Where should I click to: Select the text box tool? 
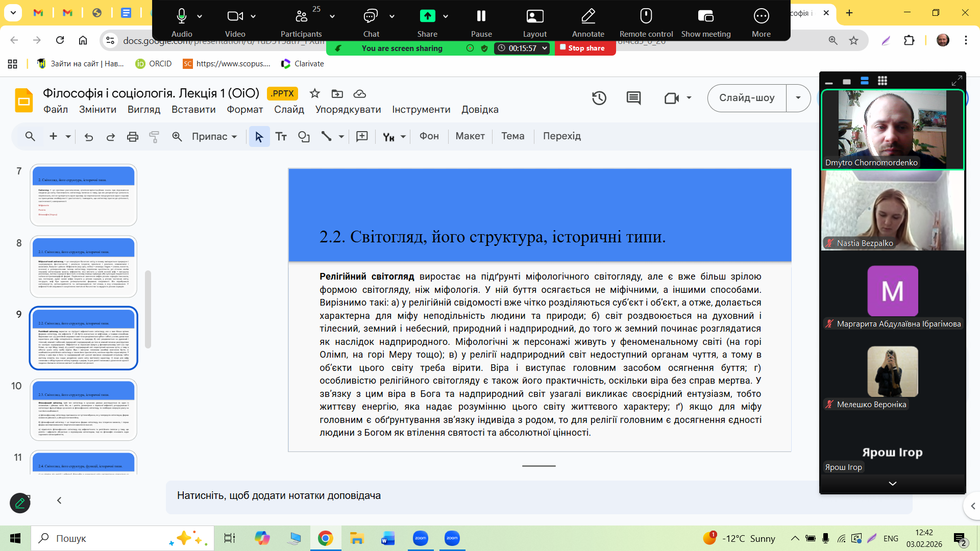click(281, 137)
